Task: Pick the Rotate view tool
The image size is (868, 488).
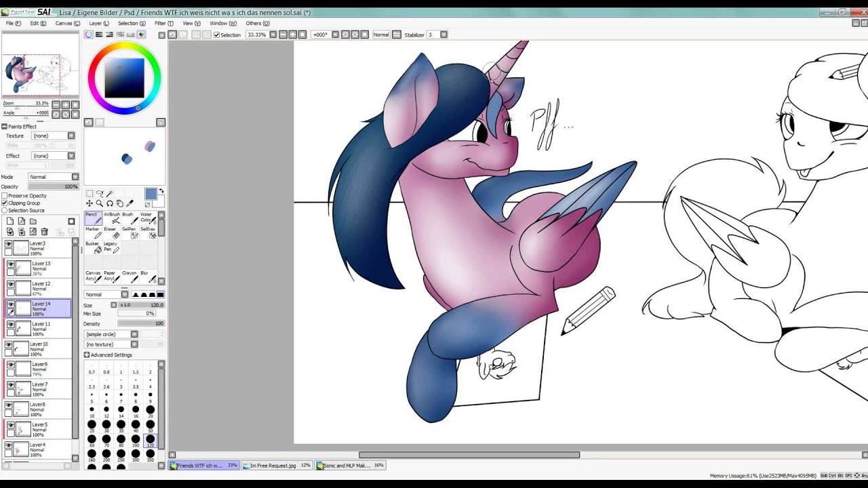Action: [110, 203]
